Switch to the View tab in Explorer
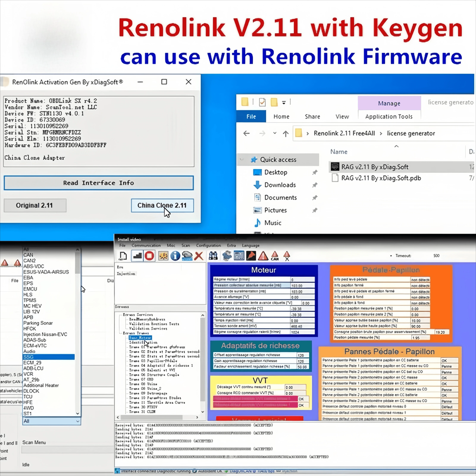Screen dimensions: 476x476 [x=342, y=116]
